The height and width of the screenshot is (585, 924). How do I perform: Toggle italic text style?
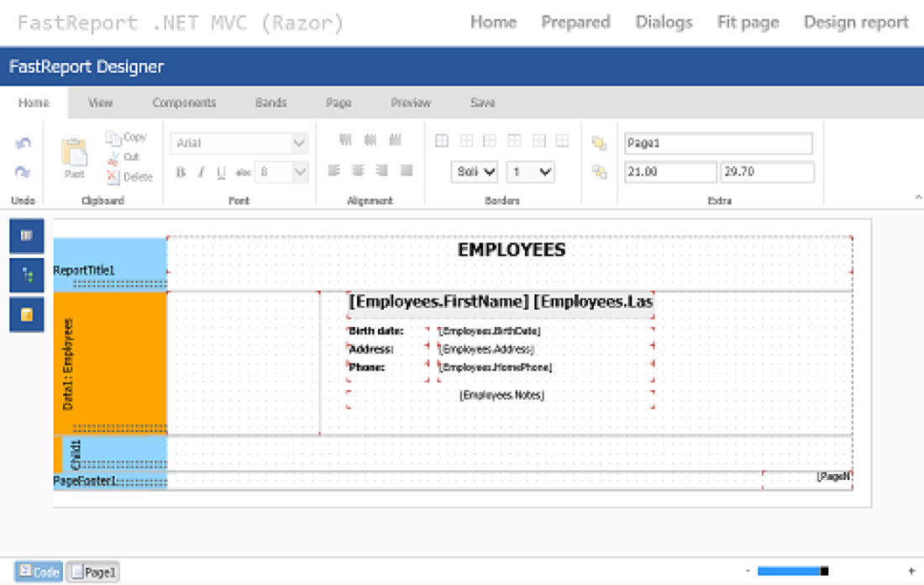coord(201,172)
